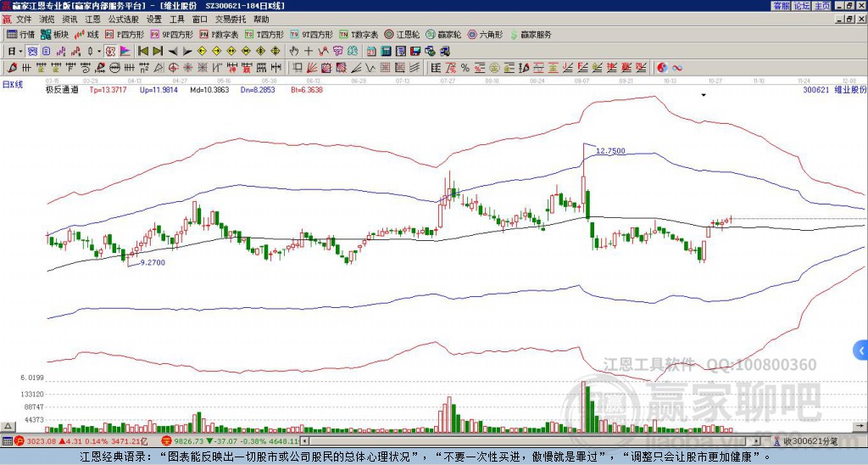
Task: Open the T数字表 tool
Action: pyautogui.click(x=359, y=34)
